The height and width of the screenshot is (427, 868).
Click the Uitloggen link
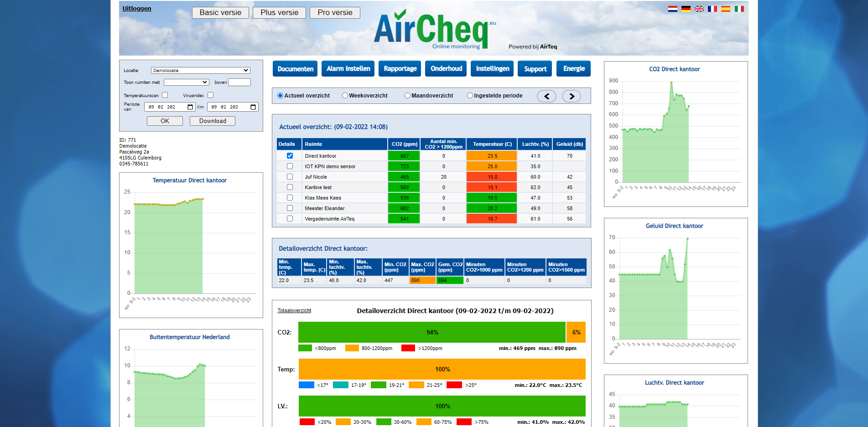[x=136, y=9]
